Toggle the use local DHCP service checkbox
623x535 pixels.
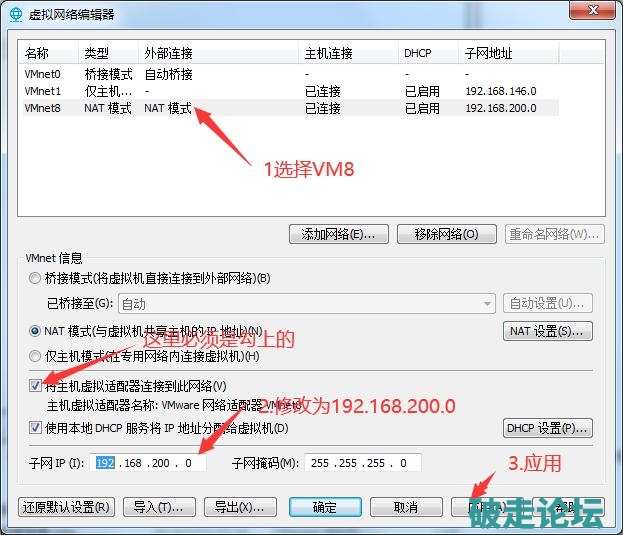point(36,429)
